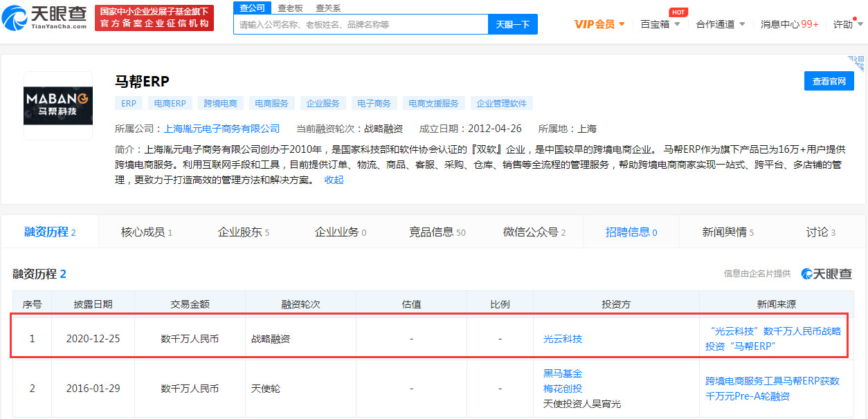Image resolution: width=868 pixels, height=419 pixels.
Task: Open news about 光云科技 strategic investment
Action: point(773,339)
